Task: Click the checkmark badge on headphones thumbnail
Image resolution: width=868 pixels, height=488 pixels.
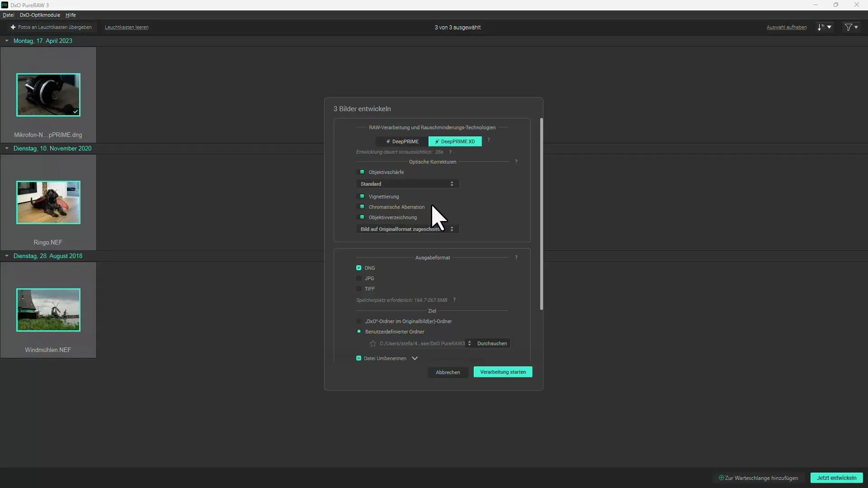Action: click(x=75, y=111)
